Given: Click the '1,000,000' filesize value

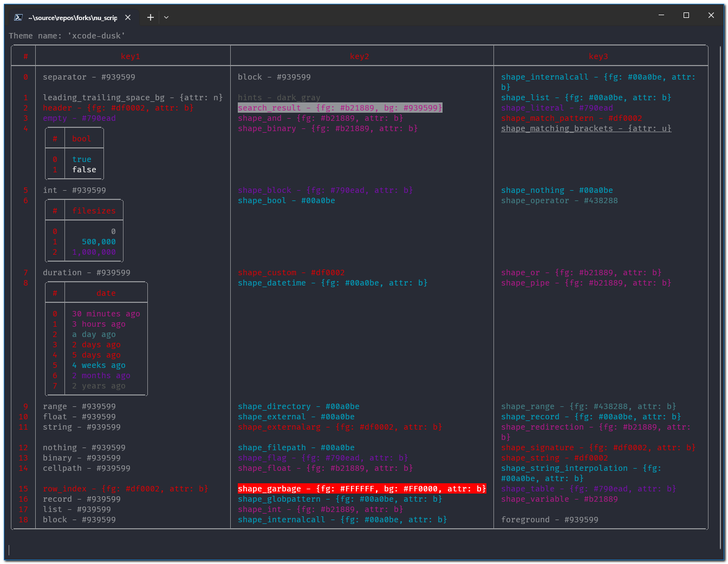Looking at the screenshot, I should coord(94,252).
